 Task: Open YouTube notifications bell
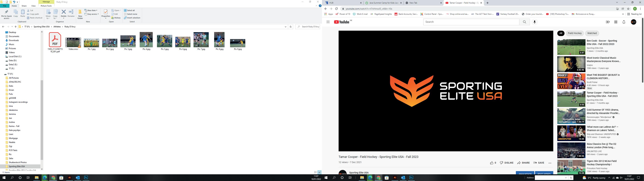[x=624, y=22]
